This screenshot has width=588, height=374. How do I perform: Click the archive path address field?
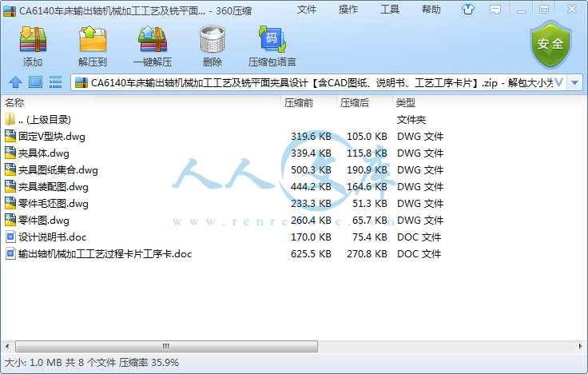[x=319, y=82]
